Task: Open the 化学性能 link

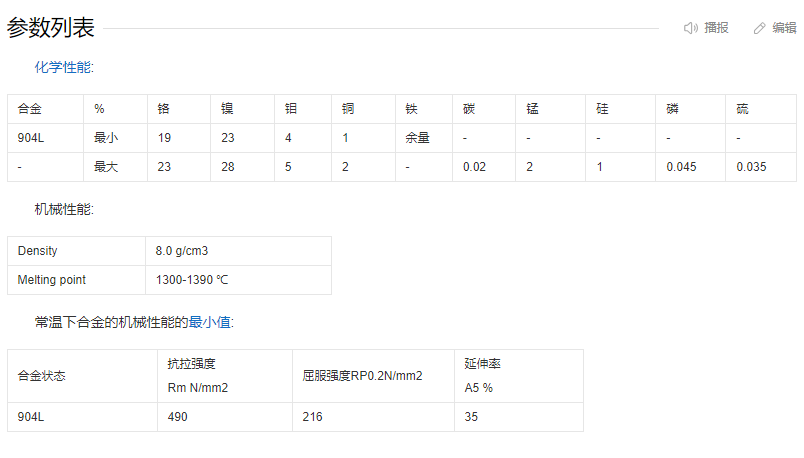Action: point(63,67)
